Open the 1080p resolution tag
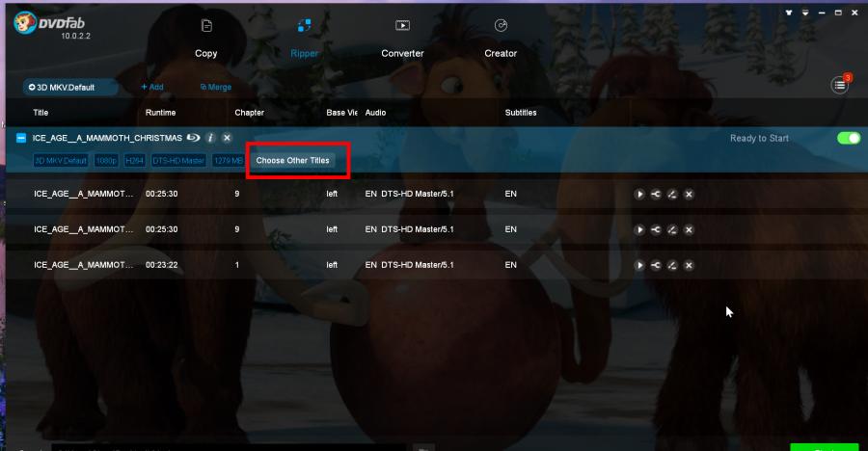This screenshot has width=868, height=451. pos(106,161)
